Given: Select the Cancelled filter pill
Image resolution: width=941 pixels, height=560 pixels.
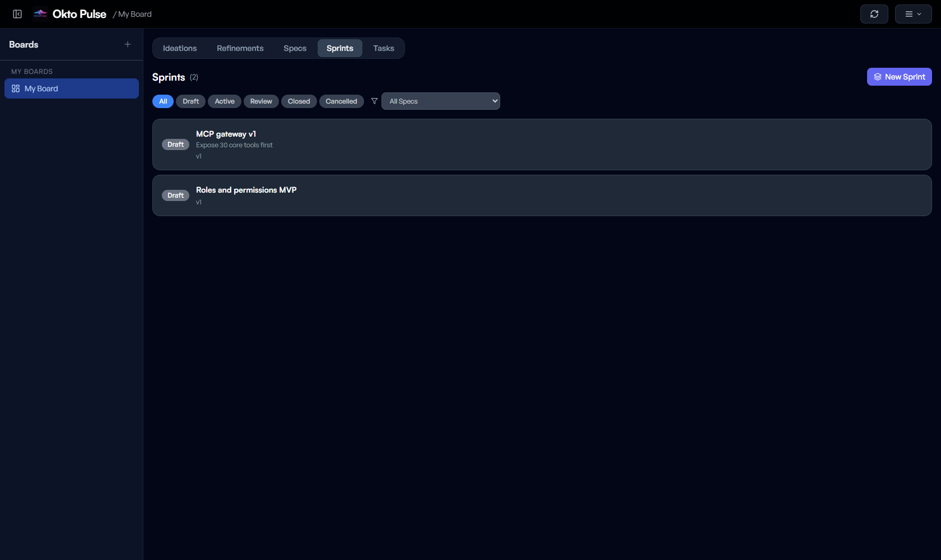Looking at the screenshot, I should (341, 101).
